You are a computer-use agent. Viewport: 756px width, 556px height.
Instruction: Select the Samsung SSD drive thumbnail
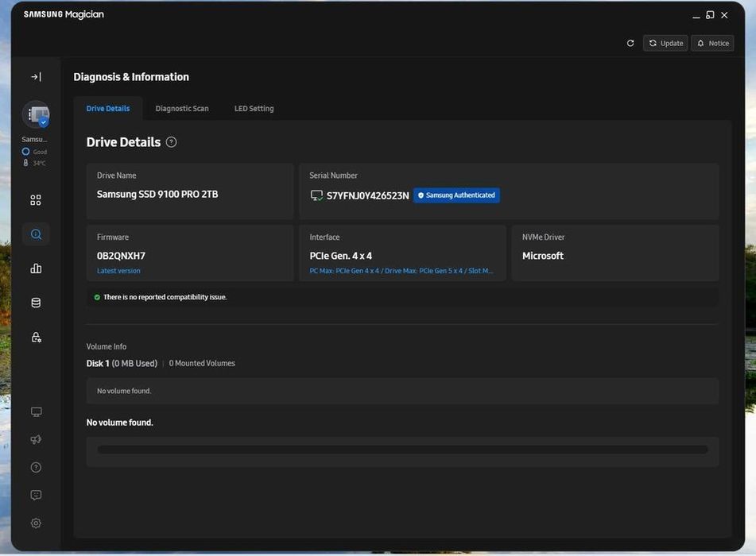click(36, 114)
